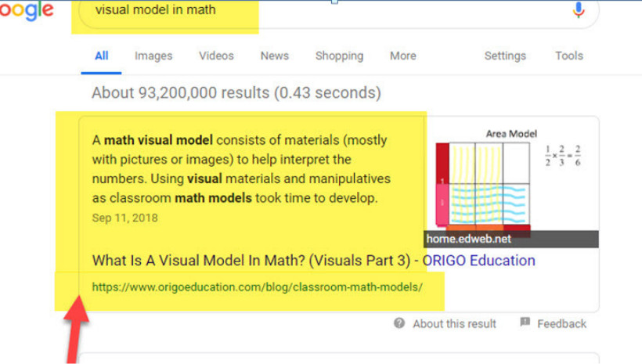The width and height of the screenshot is (642, 364).
Task: Click the featured snippet text about math visual model
Action: coord(241,169)
